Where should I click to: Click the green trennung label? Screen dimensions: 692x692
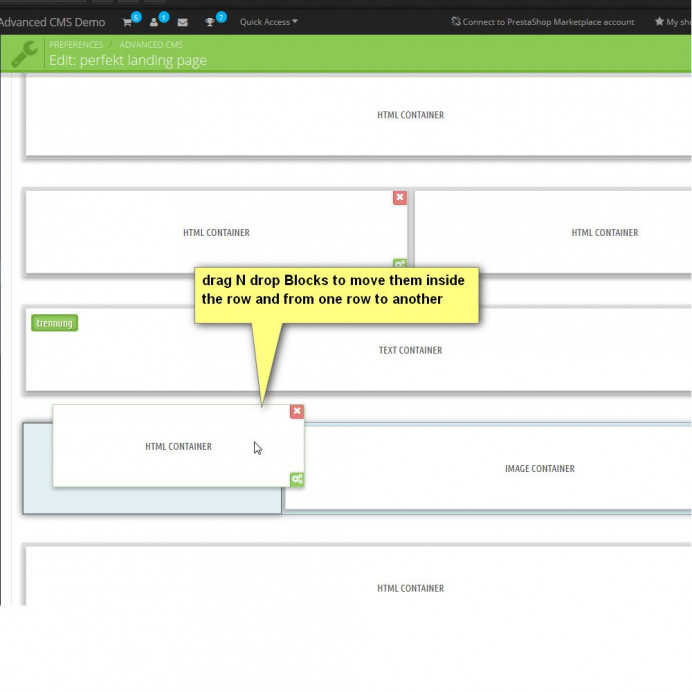pyautogui.click(x=55, y=323)
